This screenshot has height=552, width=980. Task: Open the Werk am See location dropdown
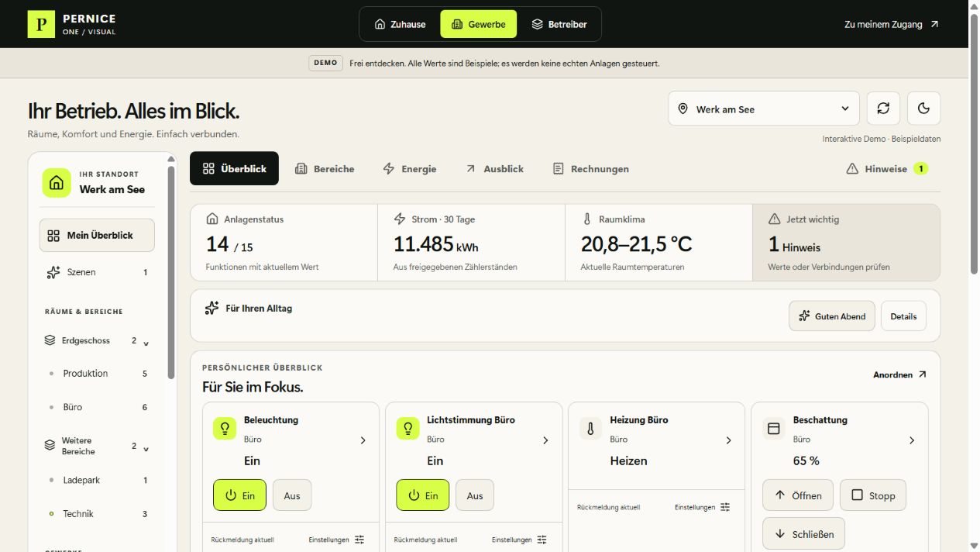(764, 109)
